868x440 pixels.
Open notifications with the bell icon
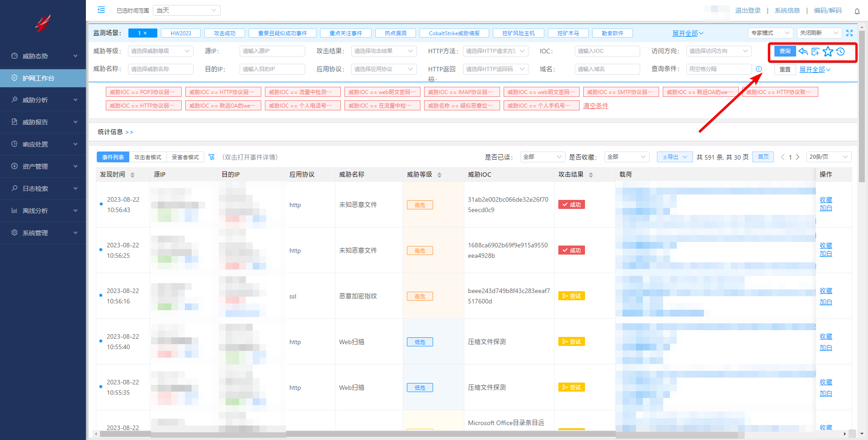pyautogui.click(x=857, y=11)
